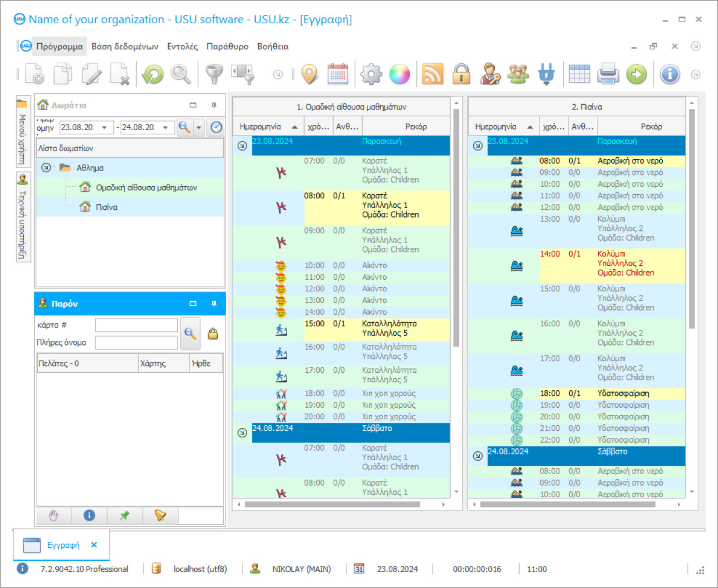Viewport: 718px width, 588px height.
Task: Click the map location pin icon
Action: [310, 74]
